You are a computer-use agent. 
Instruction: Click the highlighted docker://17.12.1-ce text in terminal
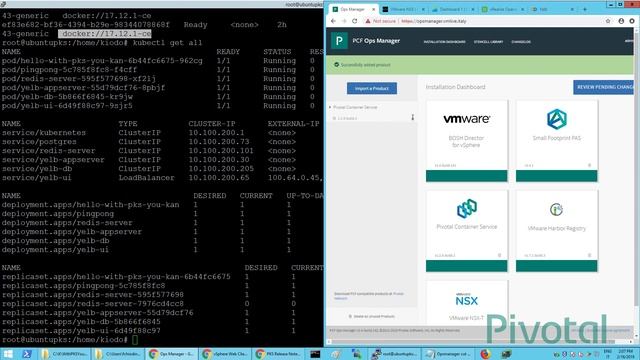pos(104,34)
